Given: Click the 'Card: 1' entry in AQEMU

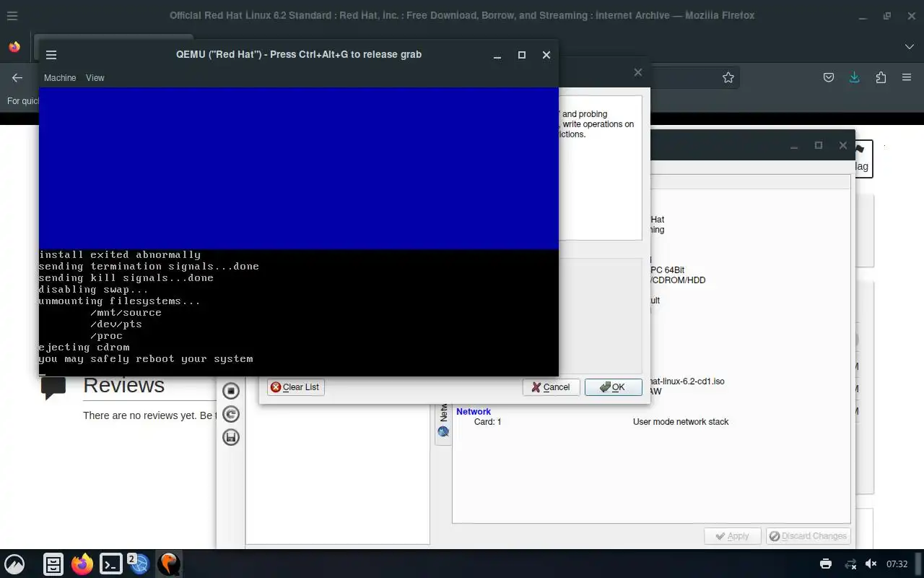Looking at the screenshot, I should (x=487, y=421).
